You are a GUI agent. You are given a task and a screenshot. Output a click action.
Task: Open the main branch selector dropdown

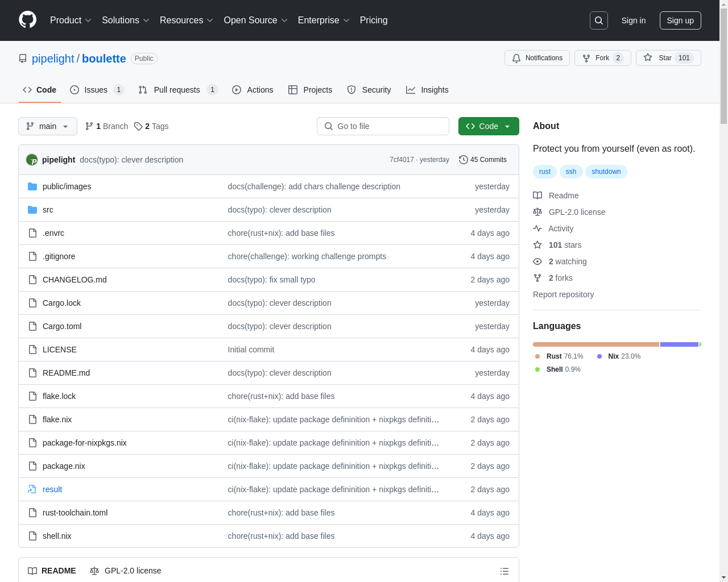pyautogui.click(x=48, y=126)
